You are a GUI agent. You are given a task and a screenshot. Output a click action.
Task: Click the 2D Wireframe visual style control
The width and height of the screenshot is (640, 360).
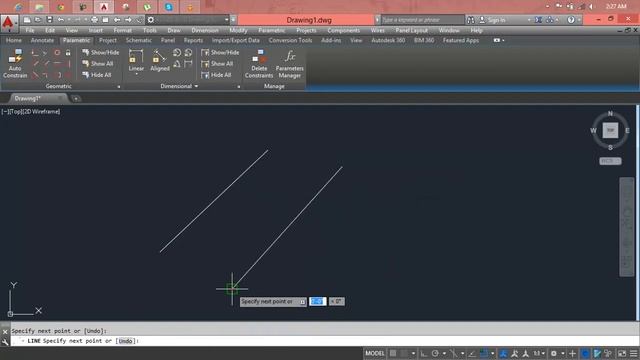coord(43,111)
